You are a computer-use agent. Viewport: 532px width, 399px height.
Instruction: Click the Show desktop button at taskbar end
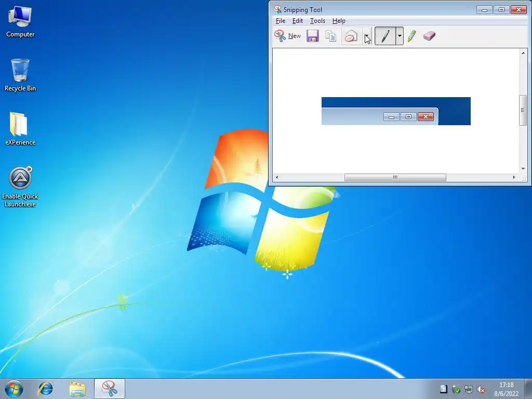point(528,389)
